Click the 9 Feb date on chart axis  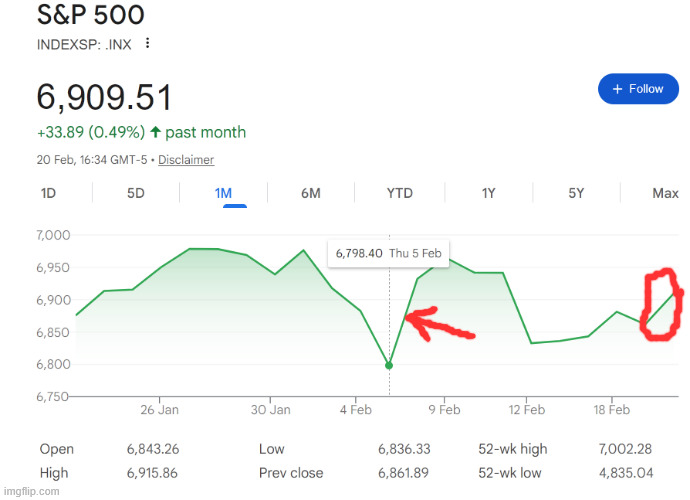tap(444, 410)
